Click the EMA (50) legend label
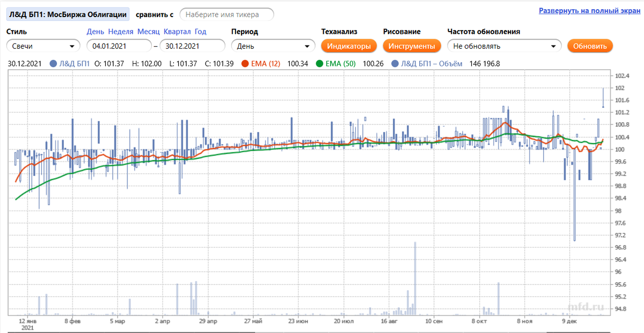 click(341, 64)
